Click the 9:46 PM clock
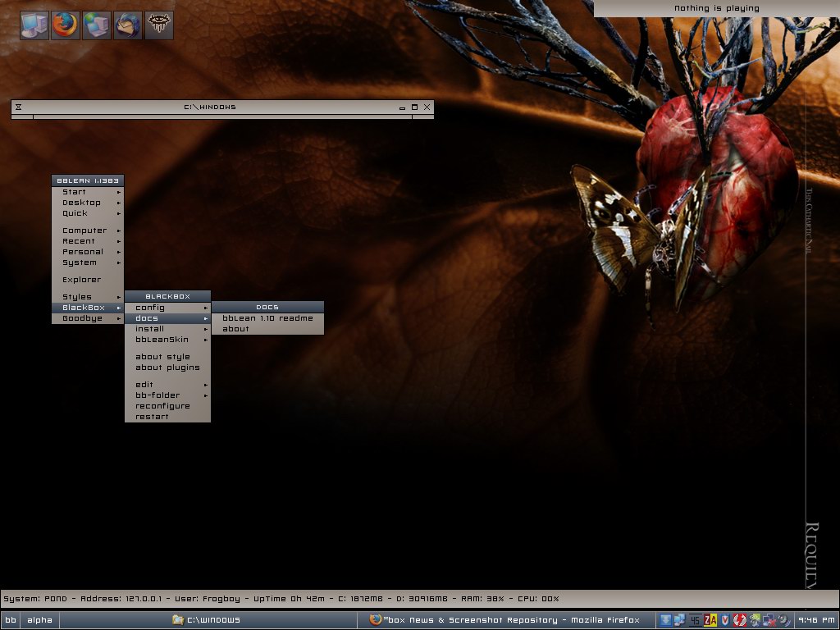The height and width of the screenshot is (630, 840). (816, 620)
